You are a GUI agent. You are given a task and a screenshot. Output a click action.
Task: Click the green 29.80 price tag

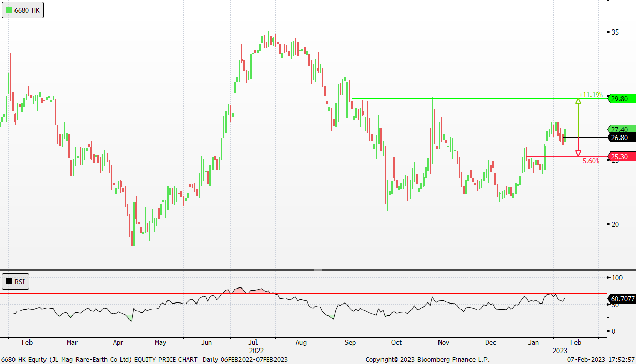pos(622,98)
